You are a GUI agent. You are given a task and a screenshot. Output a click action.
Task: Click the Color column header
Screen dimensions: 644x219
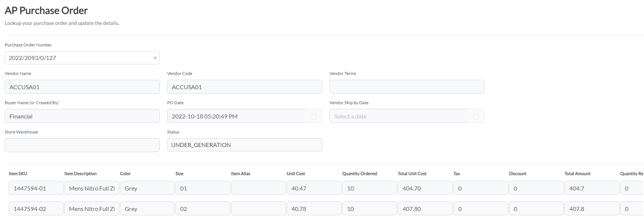[x=125, y=174]
